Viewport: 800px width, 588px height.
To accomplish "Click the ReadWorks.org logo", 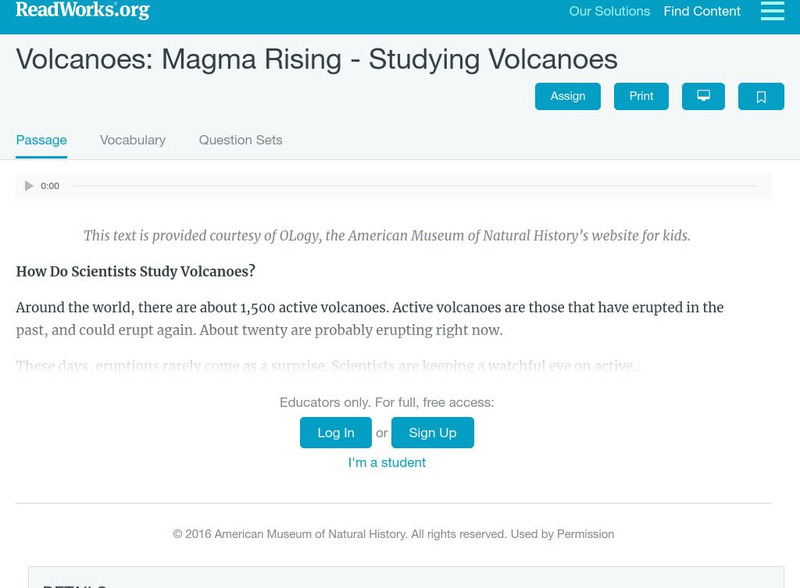I will pyautogui.click(x=82, y=11).
